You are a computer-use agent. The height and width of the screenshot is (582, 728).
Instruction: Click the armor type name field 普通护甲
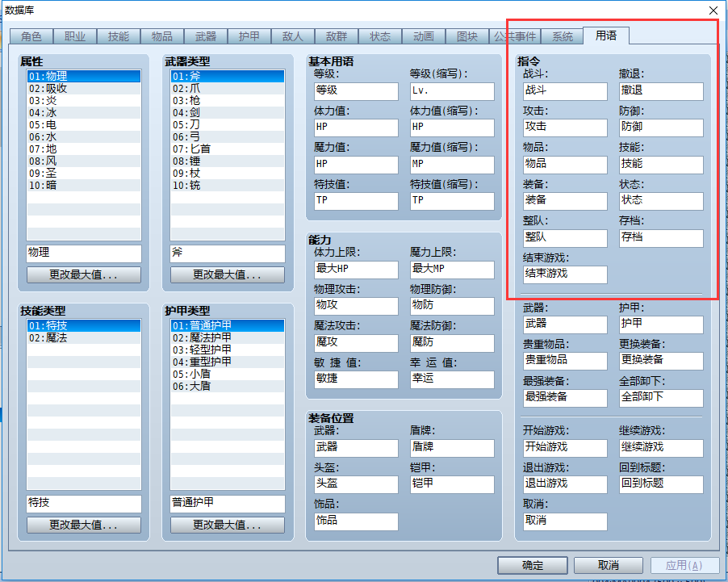click(x=228, y=504)
